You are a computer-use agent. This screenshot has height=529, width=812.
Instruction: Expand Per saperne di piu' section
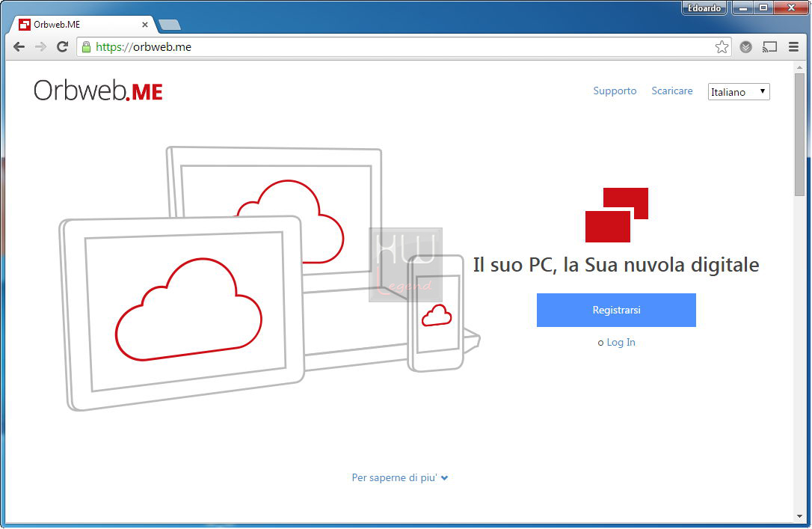pyautogui.click(x=400, y=477)
